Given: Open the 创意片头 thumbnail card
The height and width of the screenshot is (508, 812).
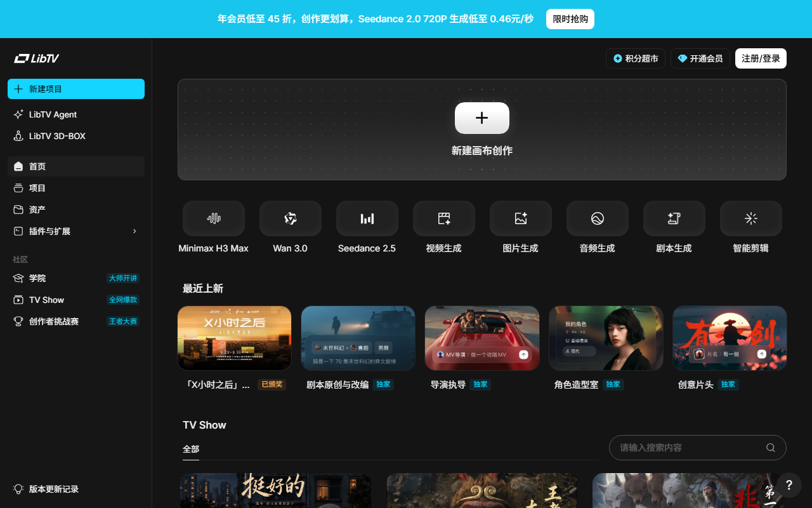Looking at the screenshot, I should click(730, 338).
